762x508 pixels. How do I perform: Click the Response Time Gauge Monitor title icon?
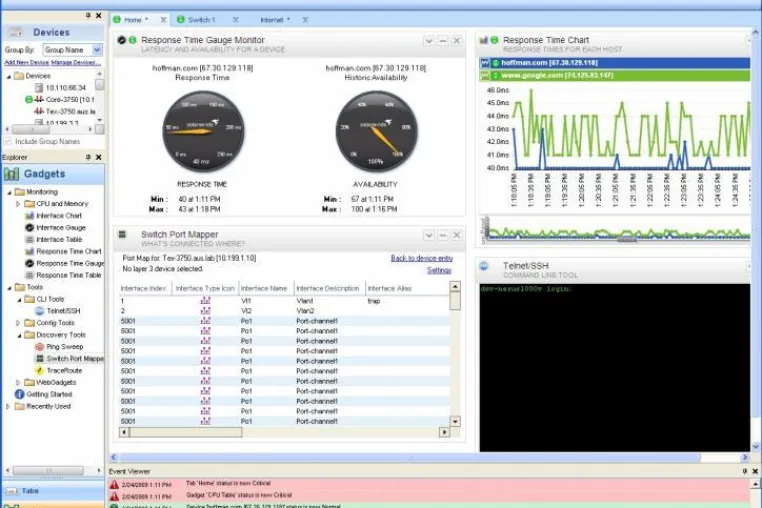tap(121, 40)
